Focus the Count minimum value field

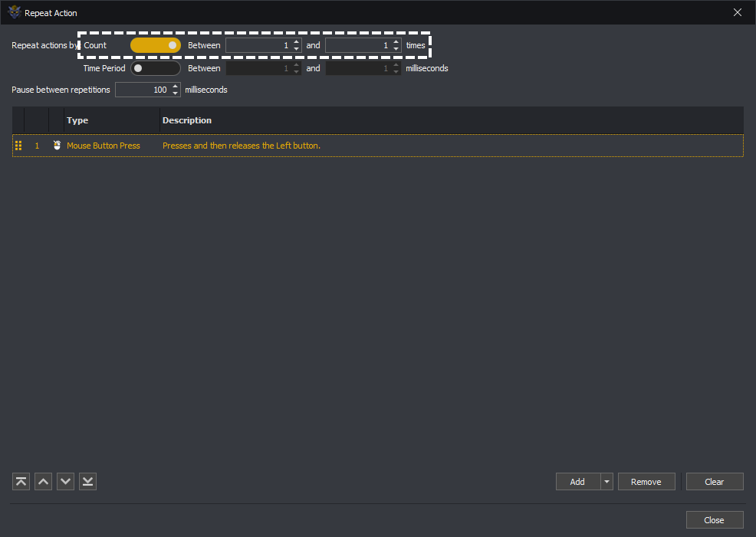pyautogui.click(x=258, y=45)
